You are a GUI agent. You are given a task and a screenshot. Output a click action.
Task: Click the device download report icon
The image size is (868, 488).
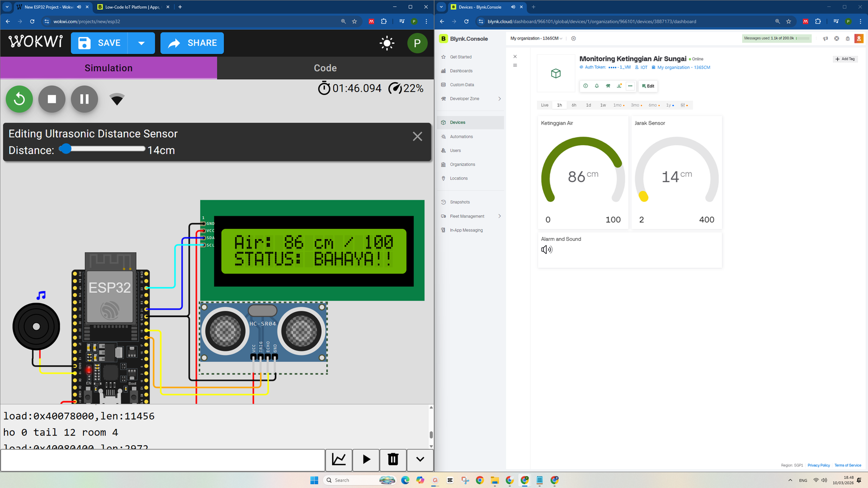pos(619,86)
